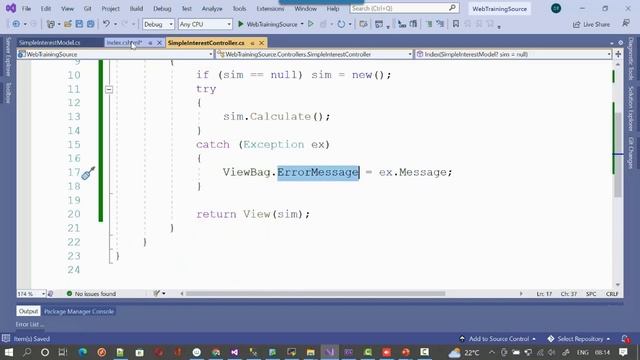Click the vertical editor scrollbar thumb

click(x=618, y=155)
